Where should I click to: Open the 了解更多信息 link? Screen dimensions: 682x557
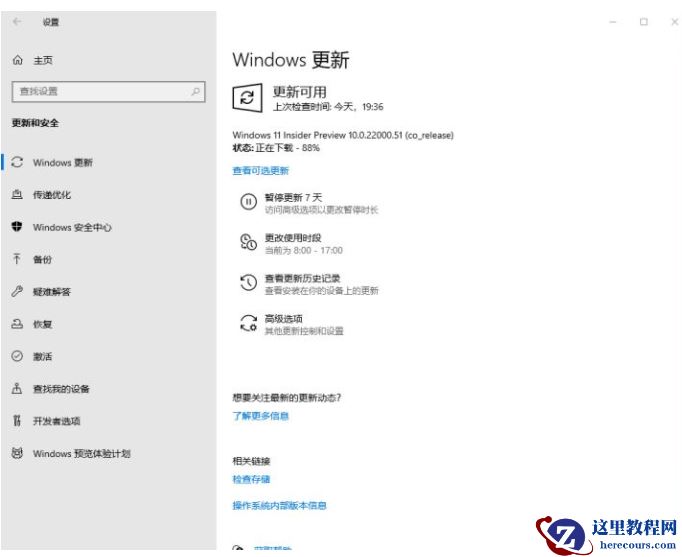click(x=261, y=416)
